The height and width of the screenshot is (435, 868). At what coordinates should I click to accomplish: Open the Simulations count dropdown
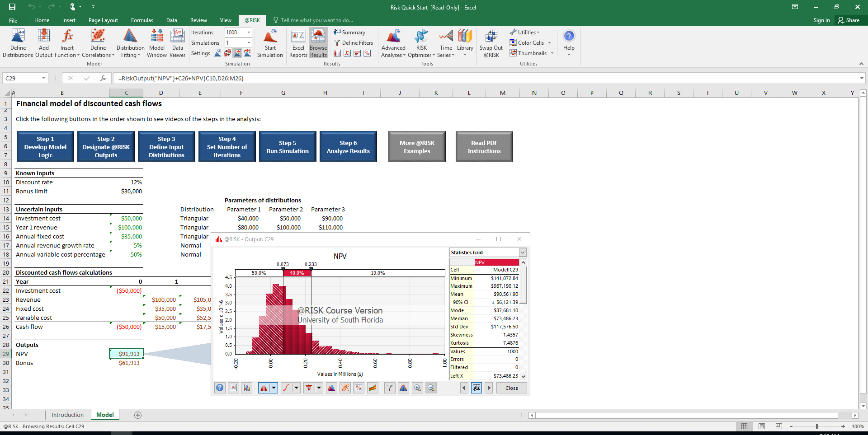click(x=249, y=43)
